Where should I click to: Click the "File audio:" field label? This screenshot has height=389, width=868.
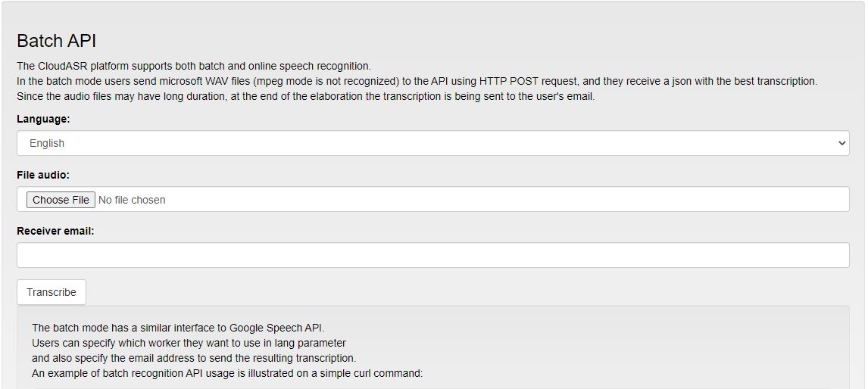[x=43, y=175]
